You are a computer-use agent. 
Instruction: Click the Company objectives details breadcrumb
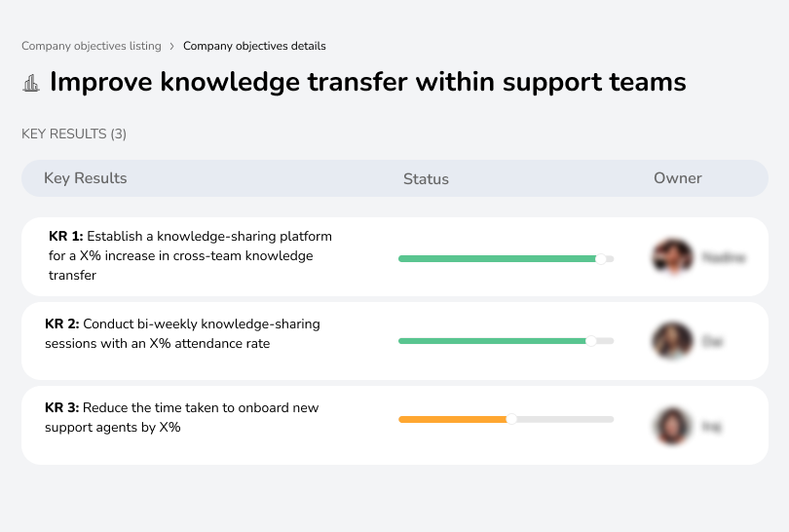coord(254,46)
